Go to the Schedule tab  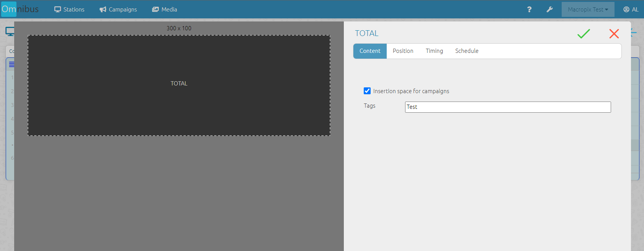[466, 51]
